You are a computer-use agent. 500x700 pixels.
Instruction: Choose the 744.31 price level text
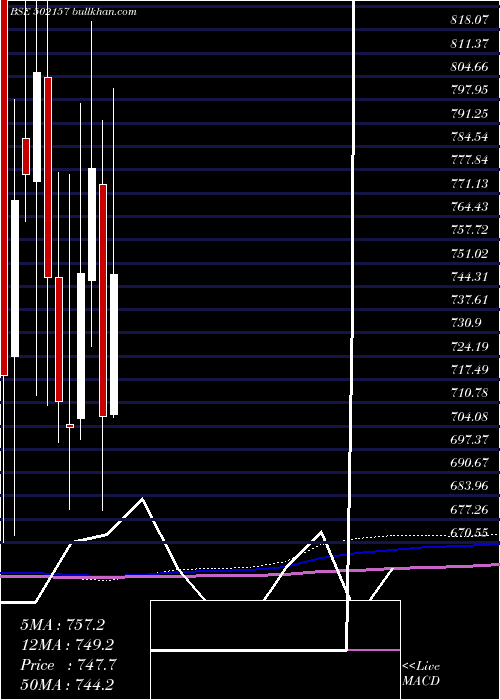click(x=469, y=276)
